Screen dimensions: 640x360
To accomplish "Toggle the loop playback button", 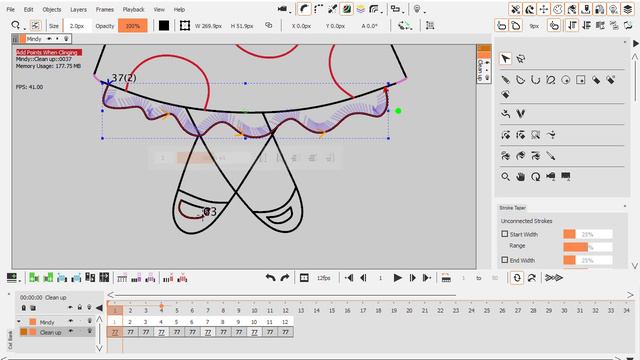I will coord(517,278).
